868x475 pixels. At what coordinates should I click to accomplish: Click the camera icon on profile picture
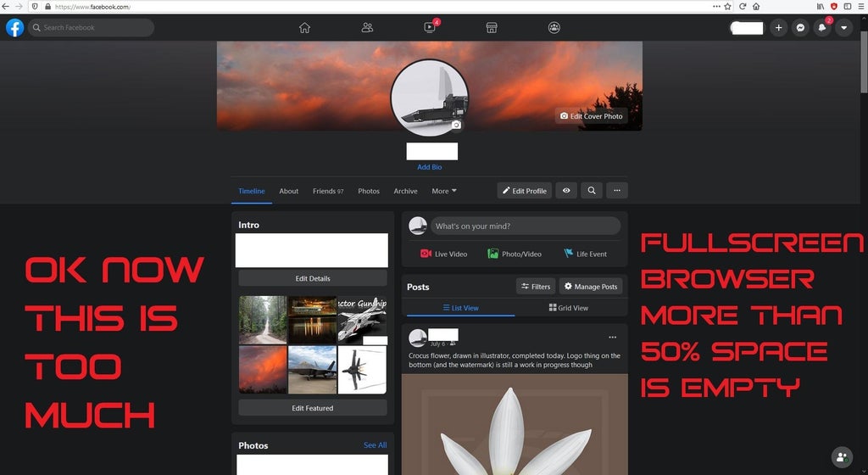456,126
